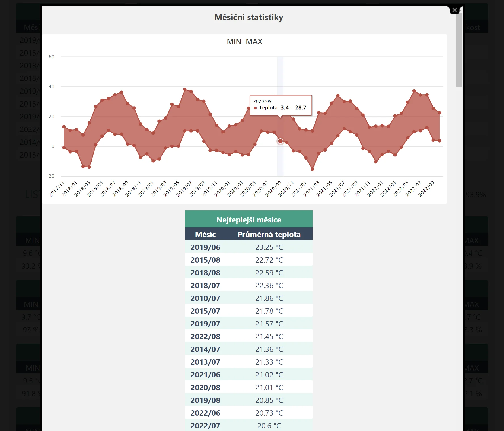This screenshot has width=504, height=431.
Task: Click the 60 label on the y-axis
Action: (x=51, y=57)
